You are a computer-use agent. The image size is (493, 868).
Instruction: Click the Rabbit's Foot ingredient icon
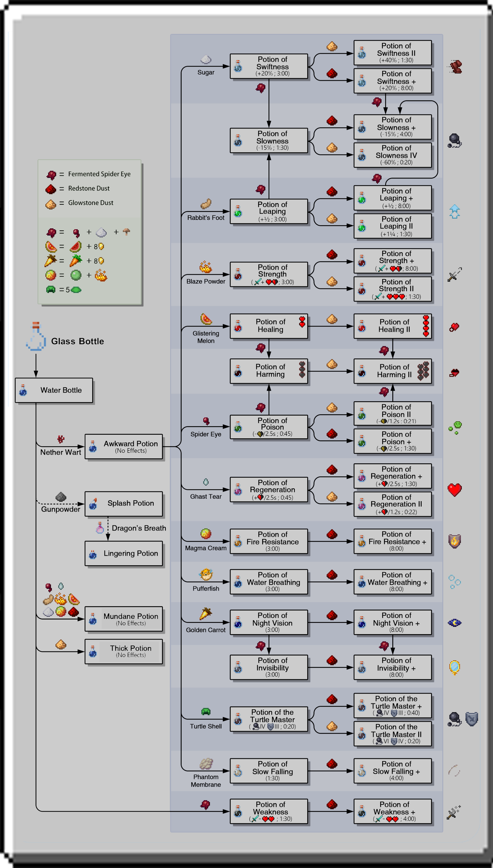[x=206, y=204]
